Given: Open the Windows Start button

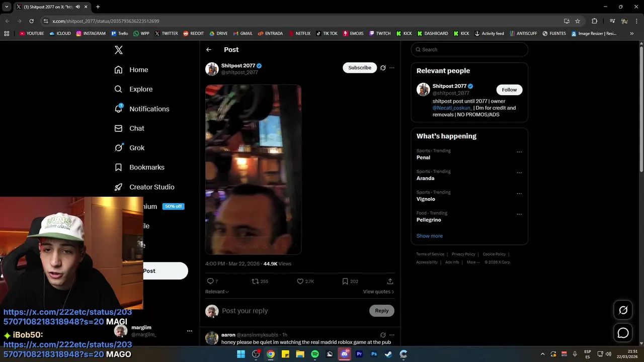Looking at the screenshot, I should 241,354.
